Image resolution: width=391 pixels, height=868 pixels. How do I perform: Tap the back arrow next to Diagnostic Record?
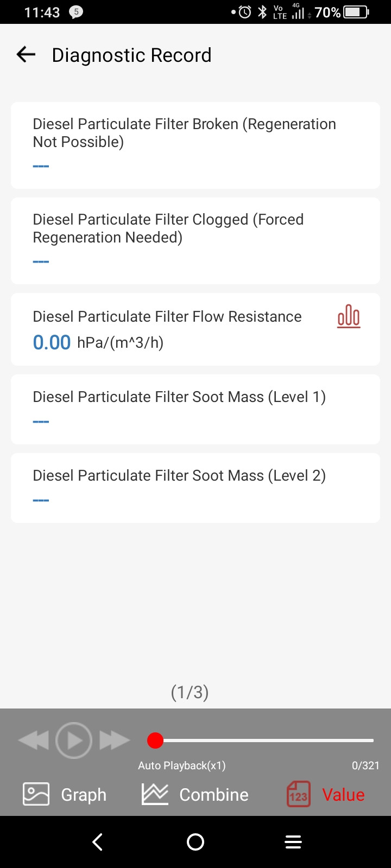click(x=26, y=54)
